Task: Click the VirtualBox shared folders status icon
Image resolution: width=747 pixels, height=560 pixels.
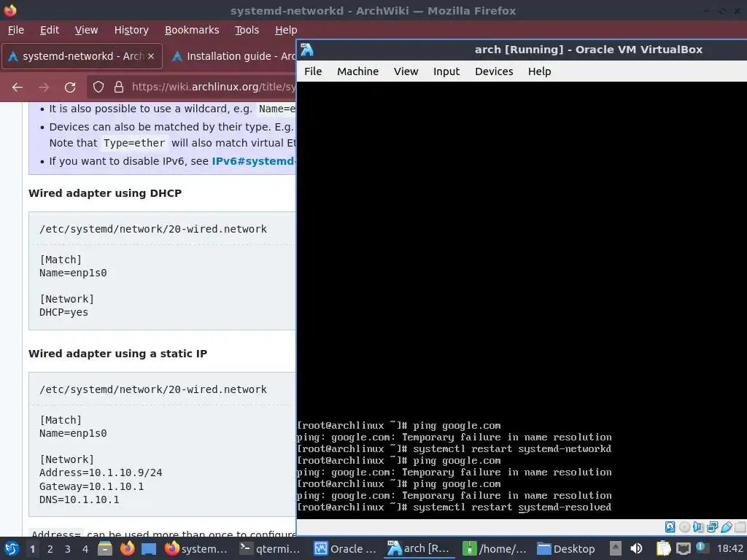Action: pos(740,526)
